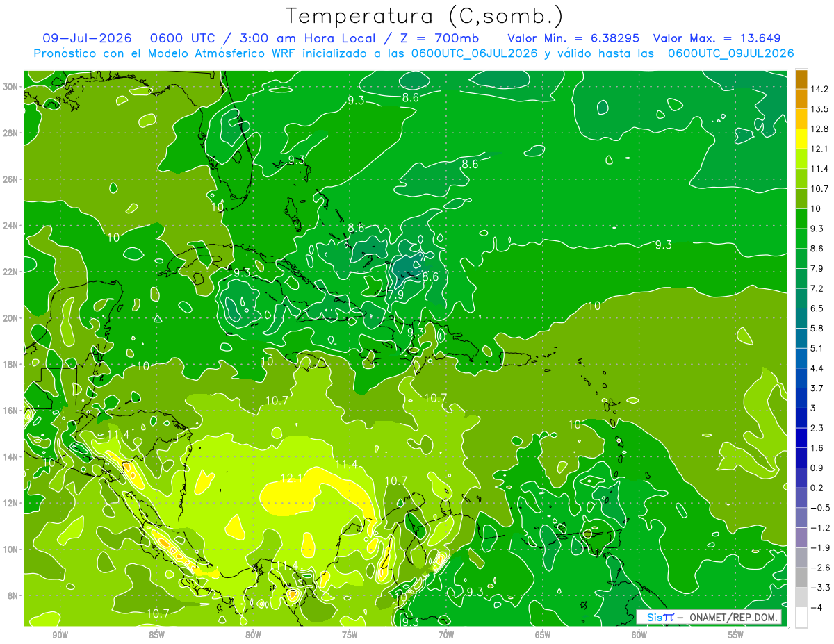Click the "SisTT – ONAMET/REP.DOM." logo box
834x644 pixels.
pyautogui.click(x=709, y=618)
